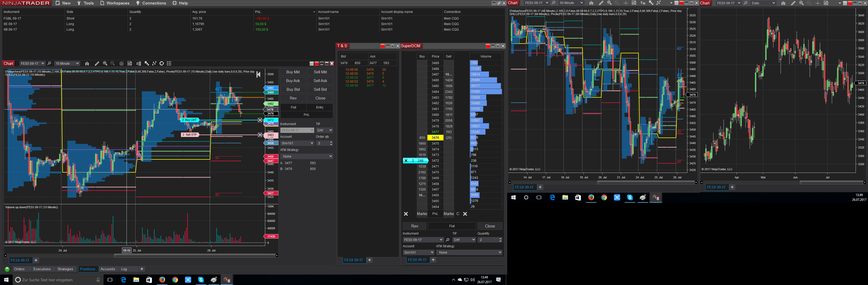Viewport: 868px width, 285px height.
Task: Jump to latest bar arrow in 15 Minute chart
Action: 258,74
